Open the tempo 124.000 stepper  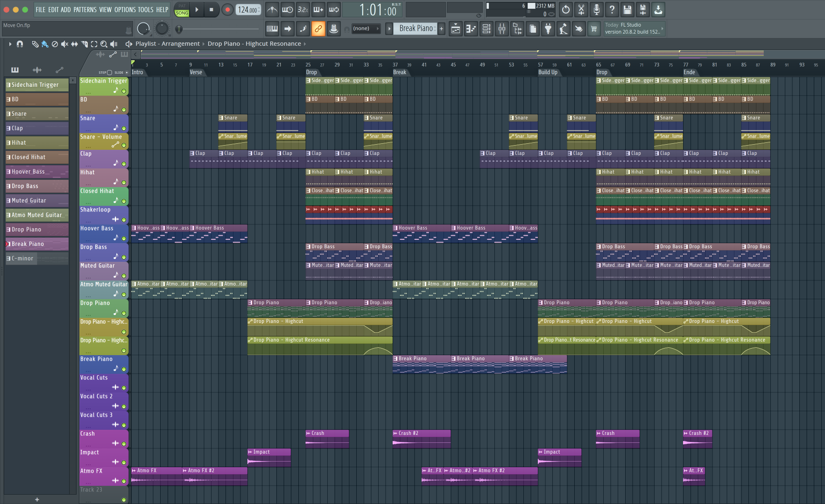click(x=248, y=9)
